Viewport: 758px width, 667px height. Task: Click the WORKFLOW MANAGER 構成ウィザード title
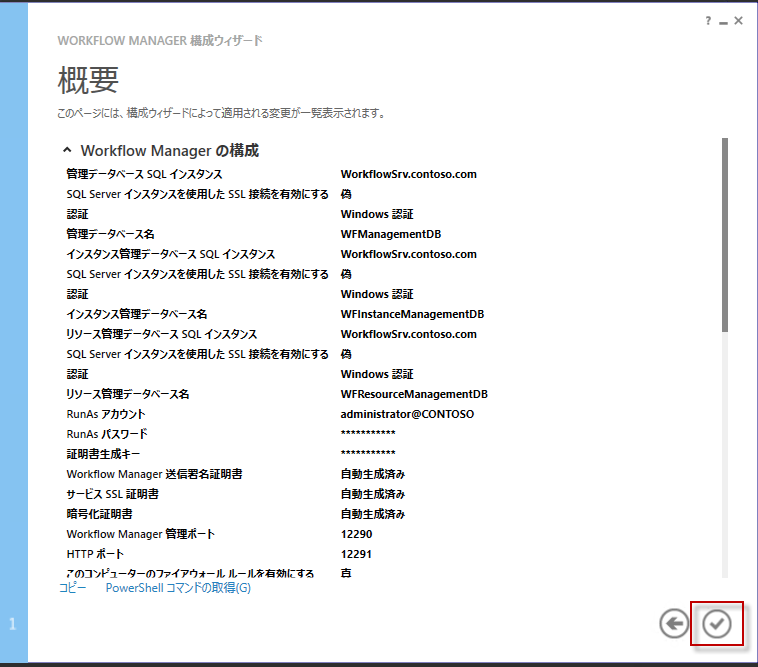coord(160,41)
